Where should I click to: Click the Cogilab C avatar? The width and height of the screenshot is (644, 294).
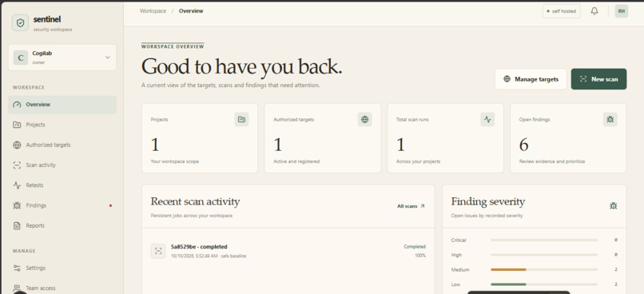21,58
